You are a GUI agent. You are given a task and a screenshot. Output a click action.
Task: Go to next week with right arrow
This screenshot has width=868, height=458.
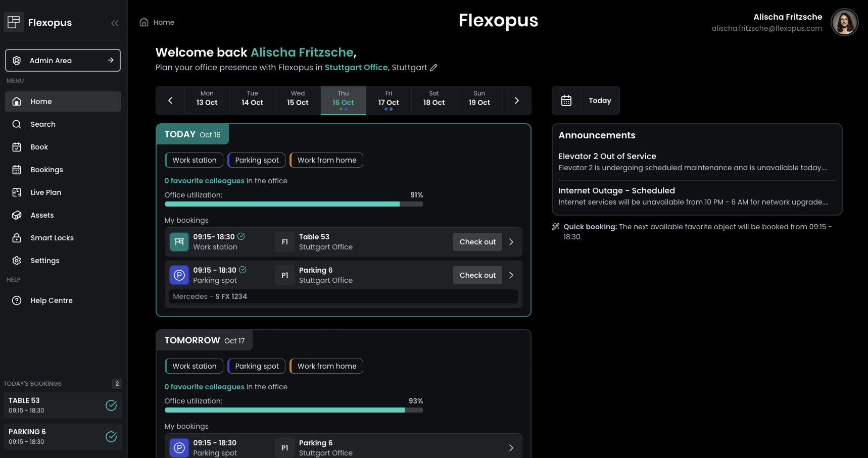coord(516,100)
